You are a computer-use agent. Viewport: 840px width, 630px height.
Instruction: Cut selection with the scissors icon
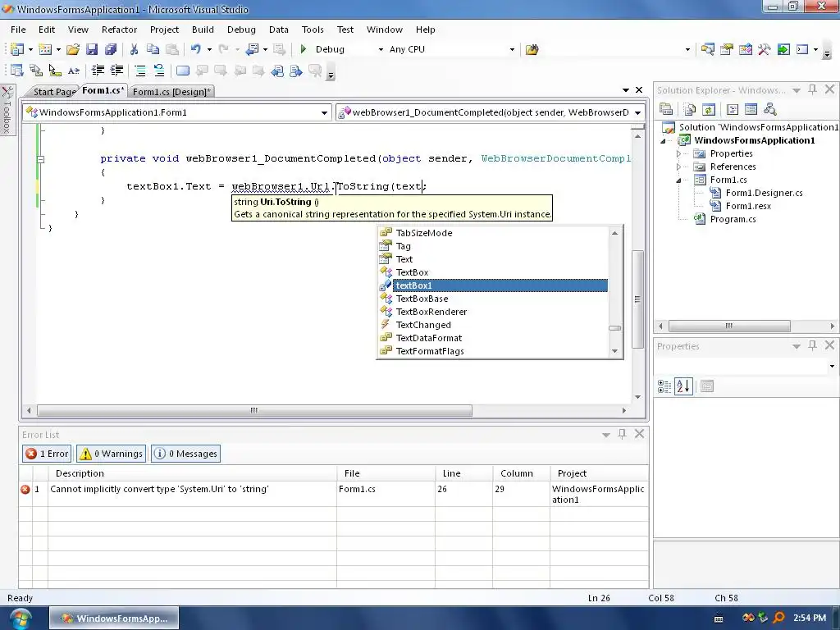(134, 49)
